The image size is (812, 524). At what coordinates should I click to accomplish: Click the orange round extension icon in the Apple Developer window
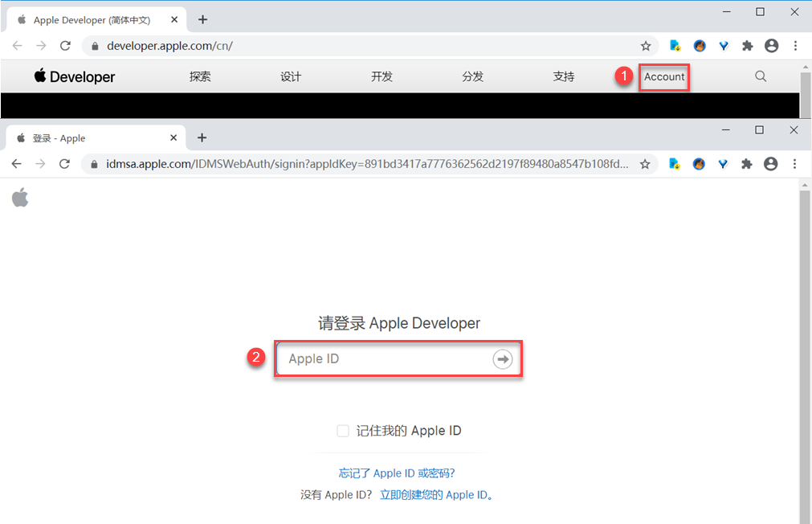coord(700,46)
